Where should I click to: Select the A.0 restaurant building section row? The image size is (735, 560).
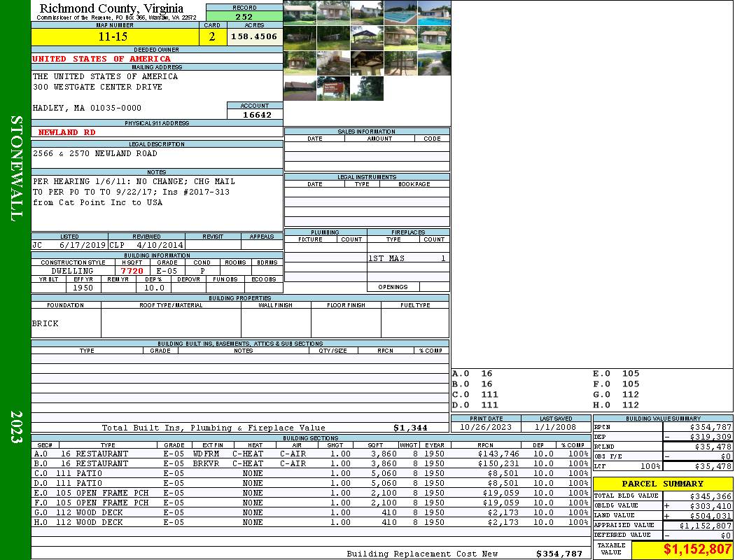pos(309,454)
